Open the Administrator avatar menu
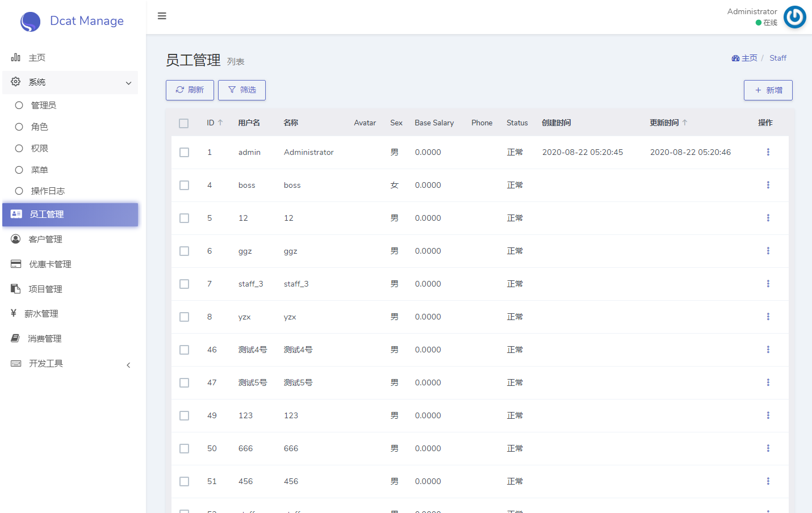Image resolution: width=812 pixels, height=513 pixels. click(794, 17)
